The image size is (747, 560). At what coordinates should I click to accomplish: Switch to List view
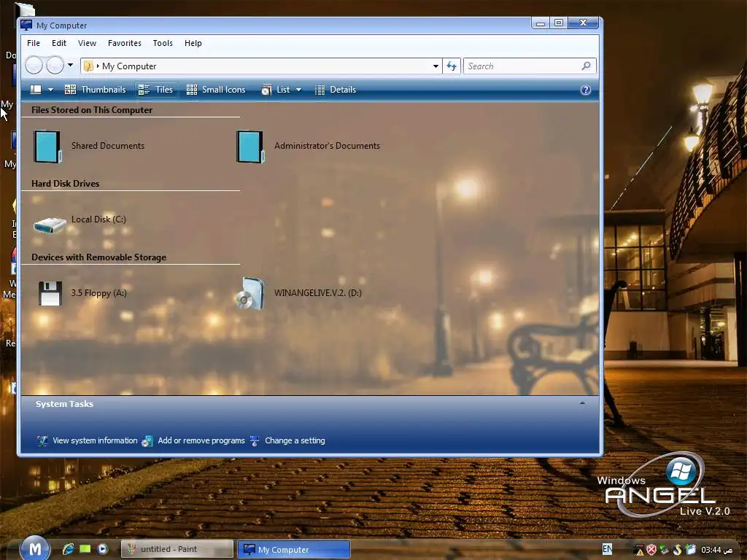tap(276, 90)
